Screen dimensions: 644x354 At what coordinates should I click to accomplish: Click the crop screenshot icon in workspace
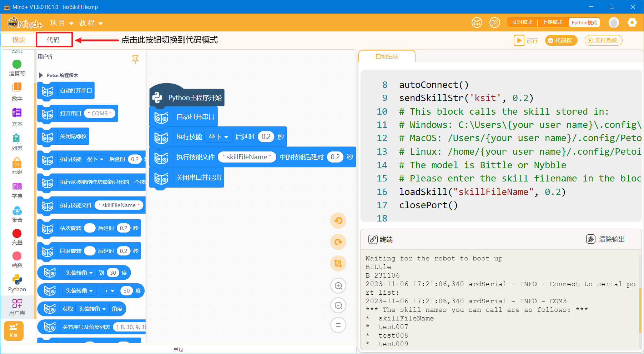click(338, 264)
